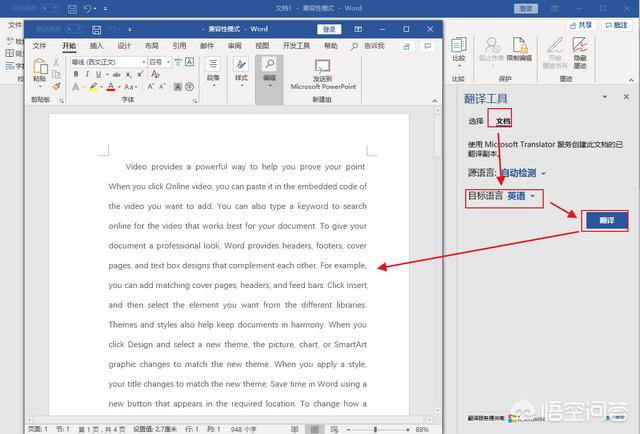Click the document vertical scrollbar

click(x=436, y=250)
